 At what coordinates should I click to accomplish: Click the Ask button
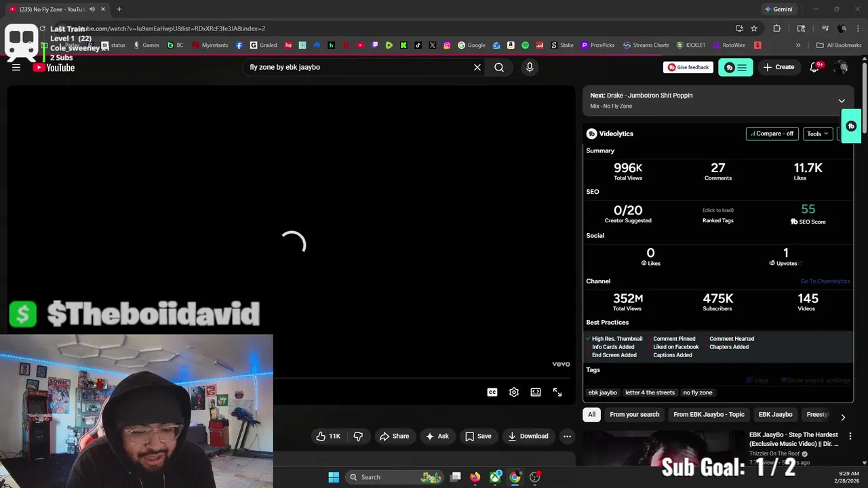point(437,436)
